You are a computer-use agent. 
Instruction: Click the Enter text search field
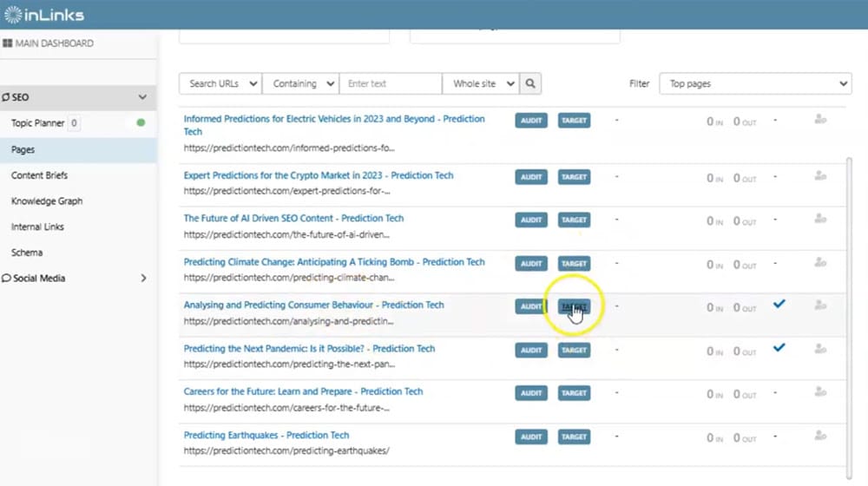pyautogui.click(x=391, y=83)
